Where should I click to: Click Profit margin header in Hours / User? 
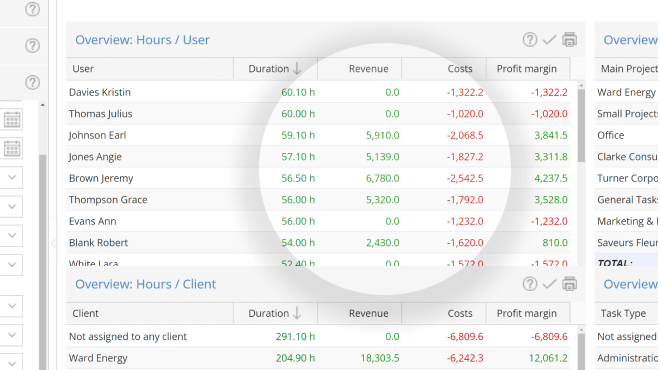(x=528, y=69)
